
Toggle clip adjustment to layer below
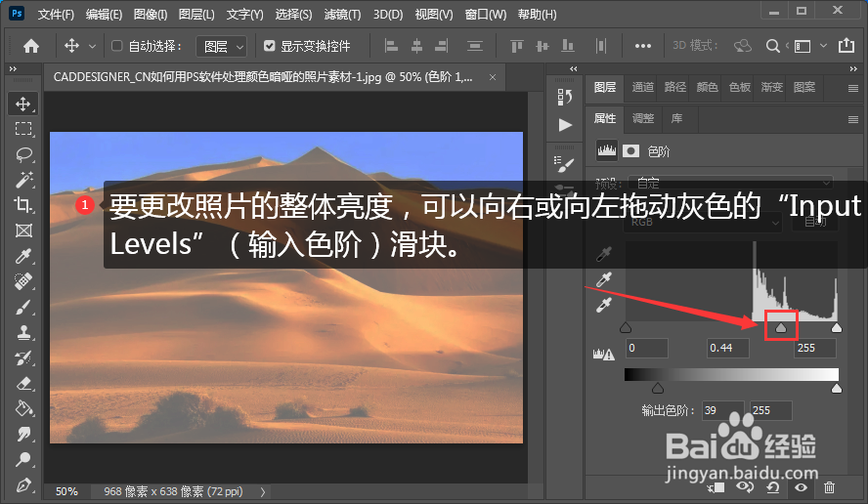(x=716, y=487)
